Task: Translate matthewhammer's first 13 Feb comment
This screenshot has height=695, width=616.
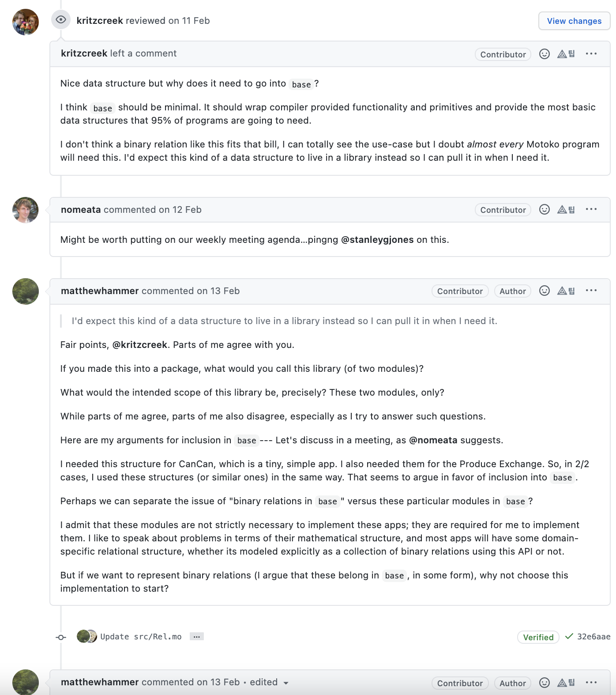Action: [566, 291]
